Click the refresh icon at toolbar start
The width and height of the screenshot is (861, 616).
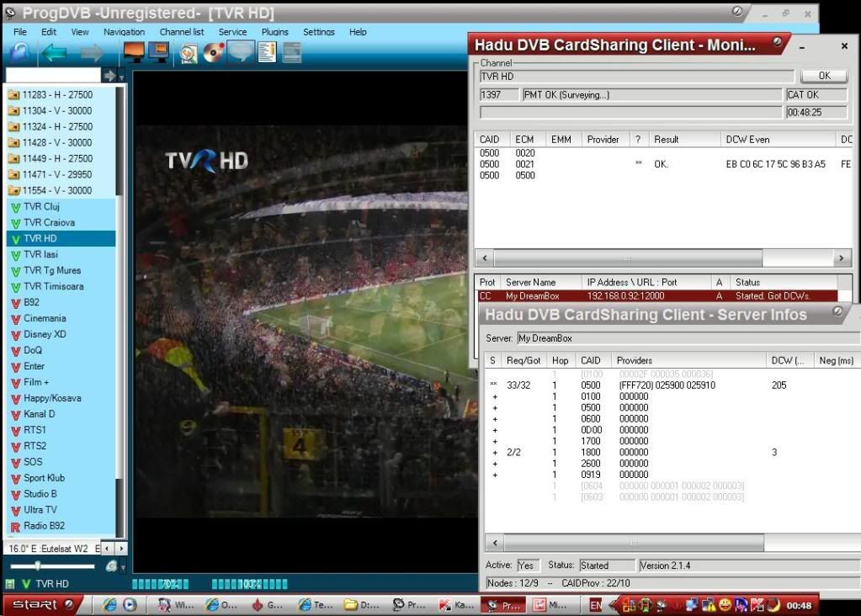(x=20, y=53)
